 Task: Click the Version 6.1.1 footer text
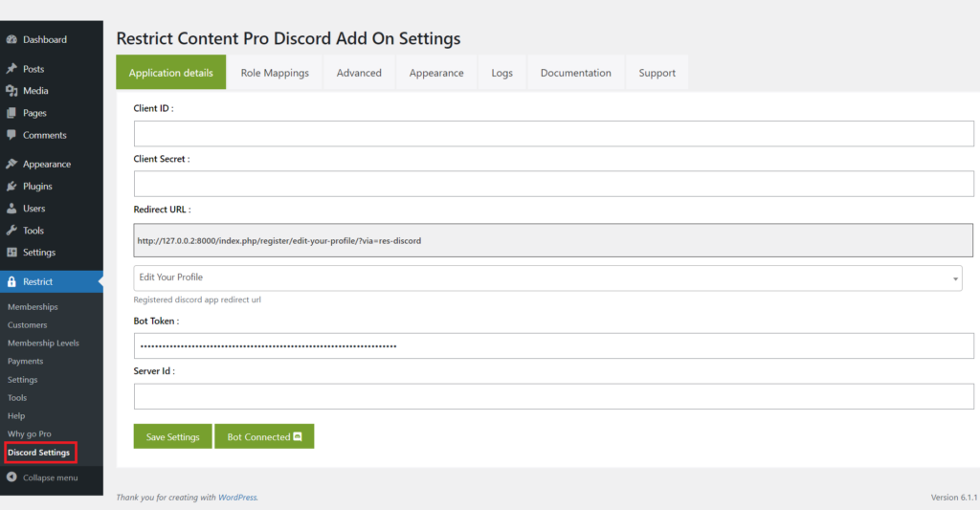[x=954, y=498]
